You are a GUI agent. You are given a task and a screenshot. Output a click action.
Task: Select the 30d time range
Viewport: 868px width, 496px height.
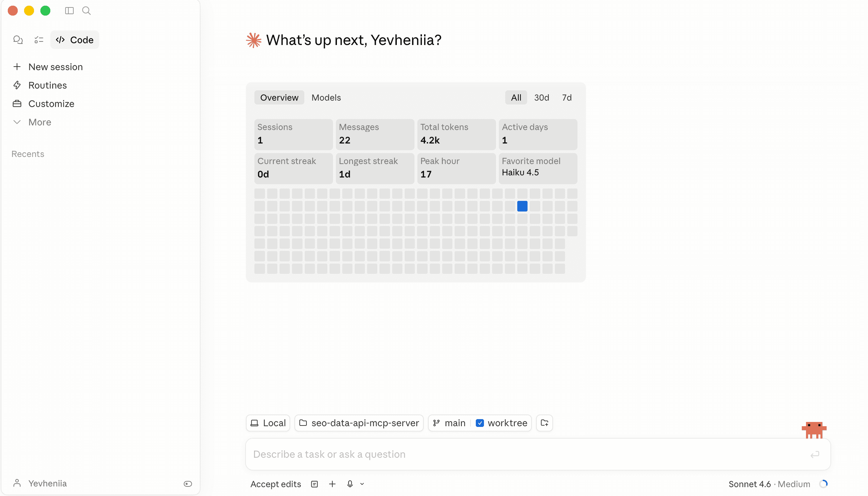pos(541,98)
